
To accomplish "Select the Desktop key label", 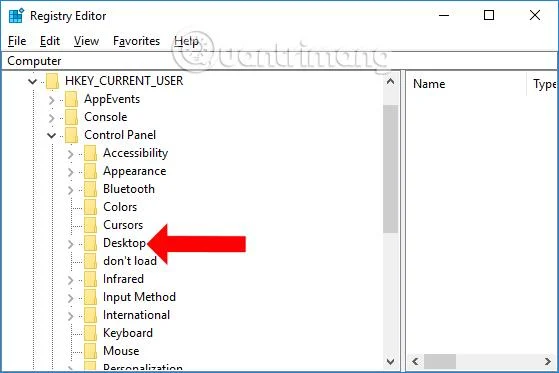I will point(124,243).
